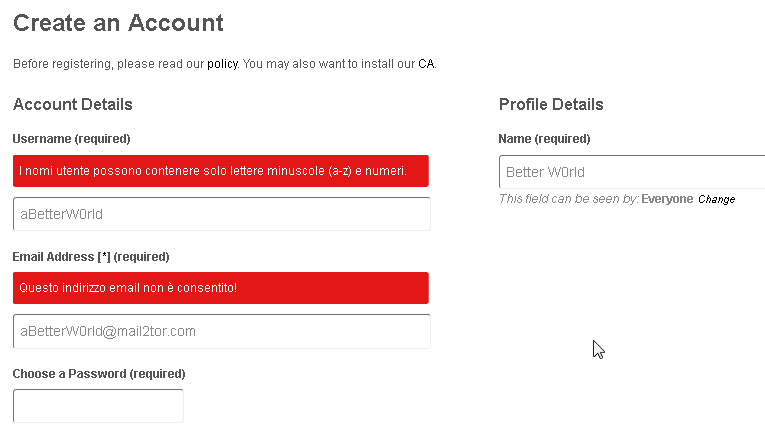
Task: Select the Choose a Password field
Action: tap(98, 406)
